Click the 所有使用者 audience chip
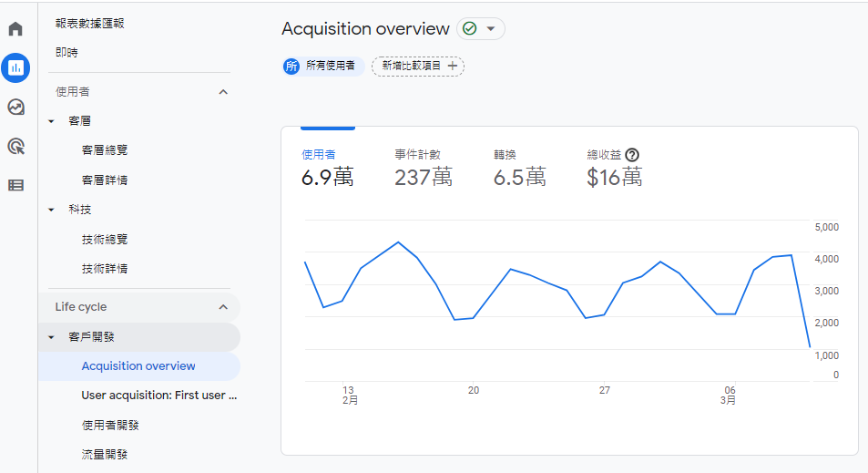 pos(323,66)
